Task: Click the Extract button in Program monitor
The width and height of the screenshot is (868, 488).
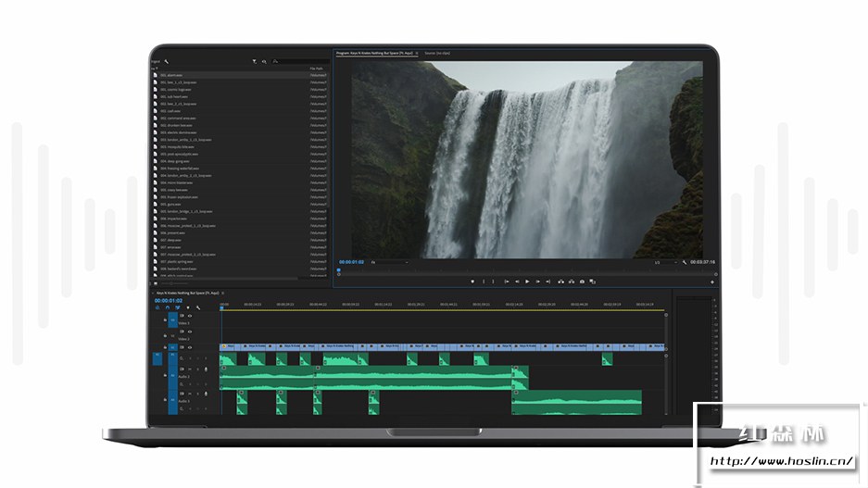Action: coord(572,282)
